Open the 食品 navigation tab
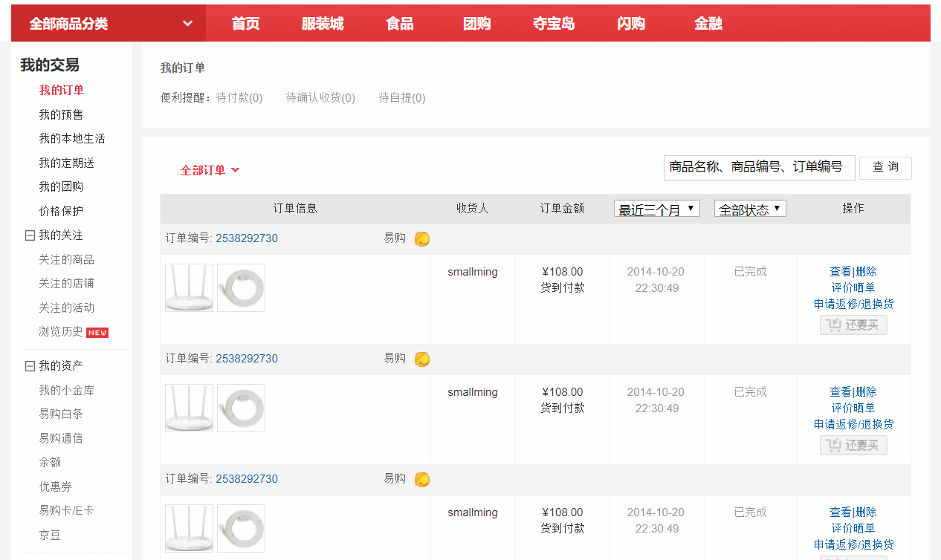941x560 pixels. (400, 24)
